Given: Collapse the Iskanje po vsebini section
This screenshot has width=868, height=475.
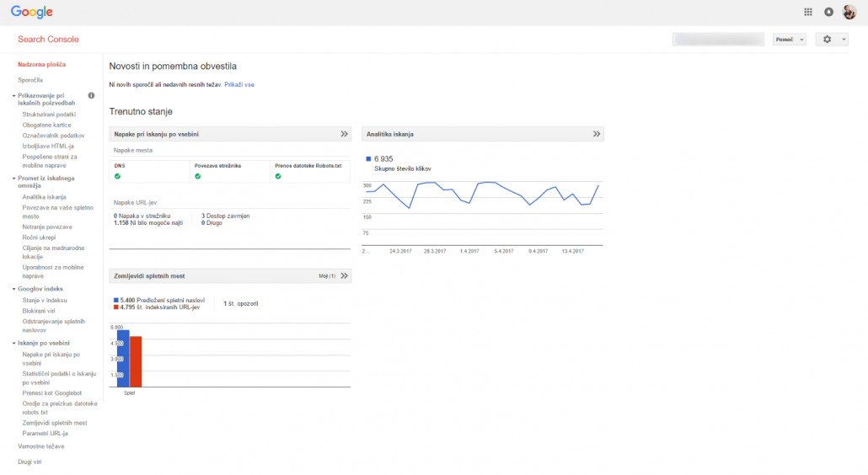Looking at the screenshot, I should click(14, 344).
